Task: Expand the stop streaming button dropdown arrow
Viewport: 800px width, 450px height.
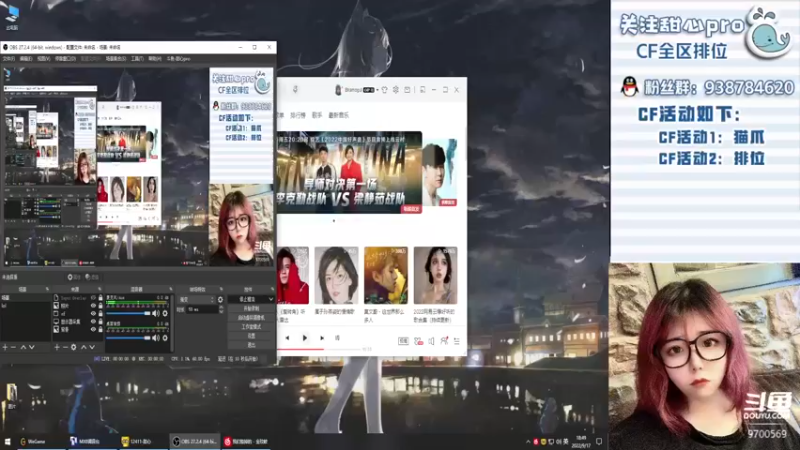Action: click(270, 299)
